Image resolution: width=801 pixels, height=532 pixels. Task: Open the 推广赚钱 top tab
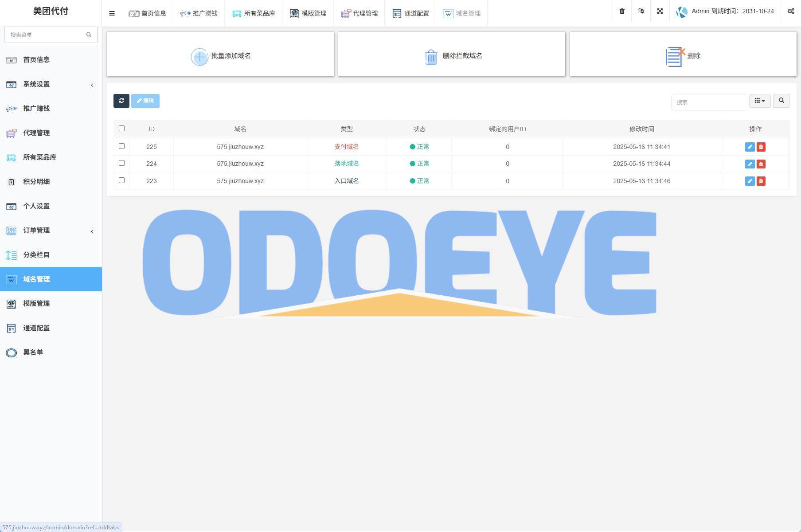(199, 13)
